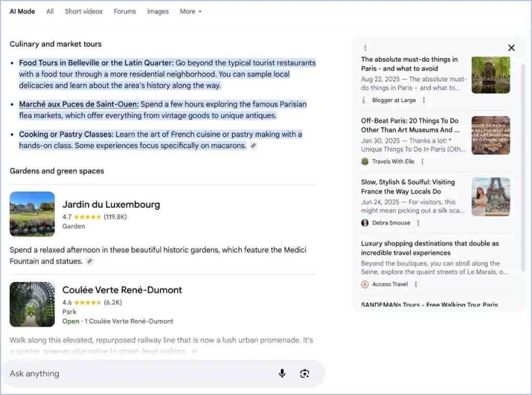532x395 pixels.
Task: Click the 'Aug 22, 2025' article snippet
Action: [x=414, y=84]
